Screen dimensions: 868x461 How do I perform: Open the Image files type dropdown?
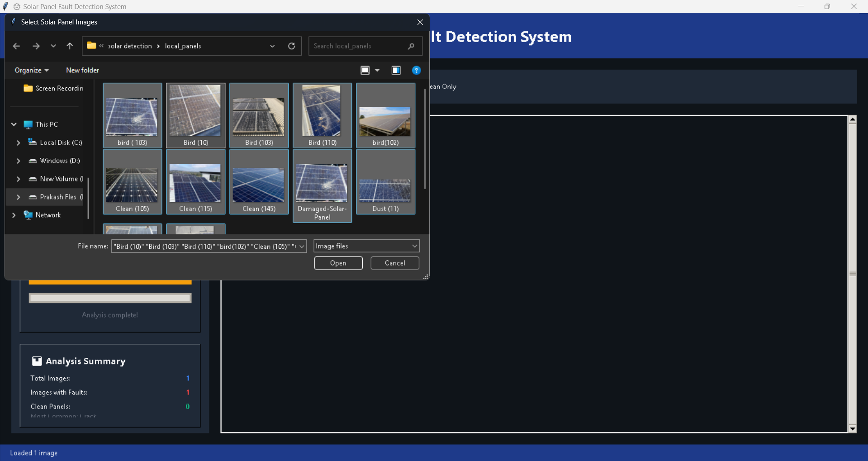(366, 246)
